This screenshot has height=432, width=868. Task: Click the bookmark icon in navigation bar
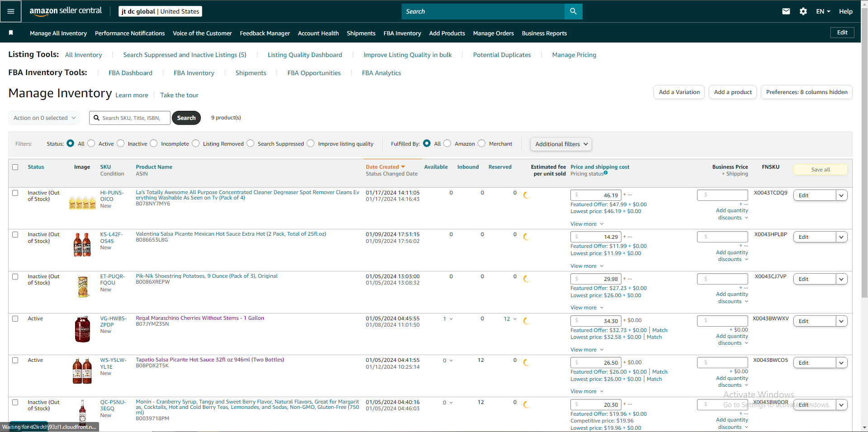11,33
